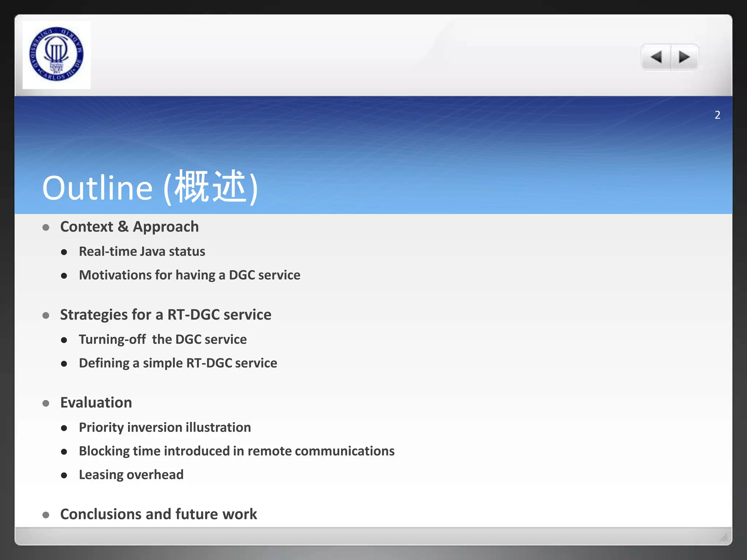
Task: Click bullet dot beside Evaluation
Action: click(x=46, y=403)
